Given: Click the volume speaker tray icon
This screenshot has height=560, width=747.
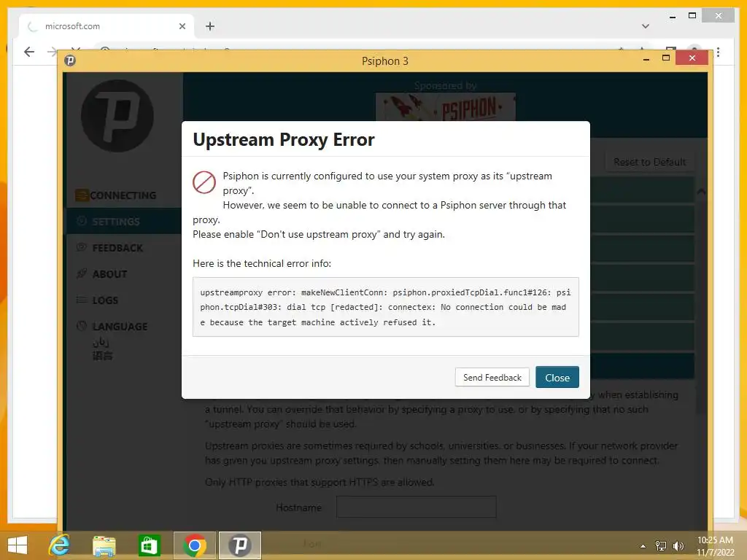Looking at the screenshot, I should [x=678, y=545].
